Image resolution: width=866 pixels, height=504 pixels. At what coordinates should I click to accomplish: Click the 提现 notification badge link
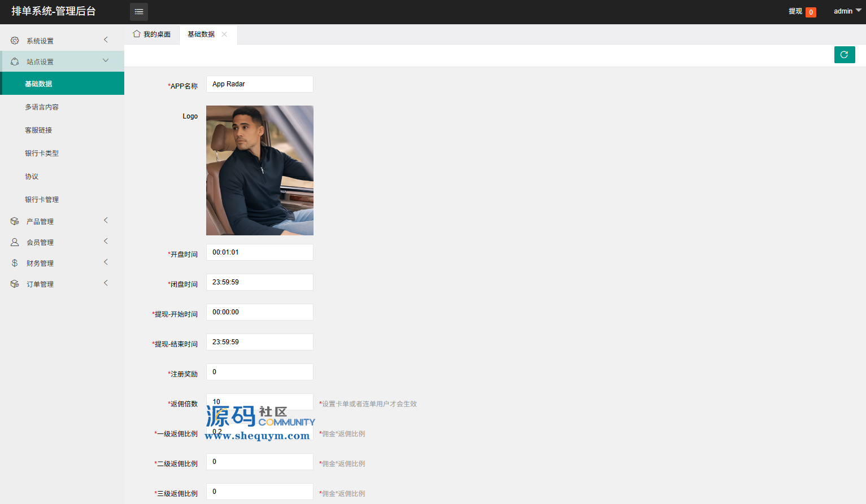[802, 12]
